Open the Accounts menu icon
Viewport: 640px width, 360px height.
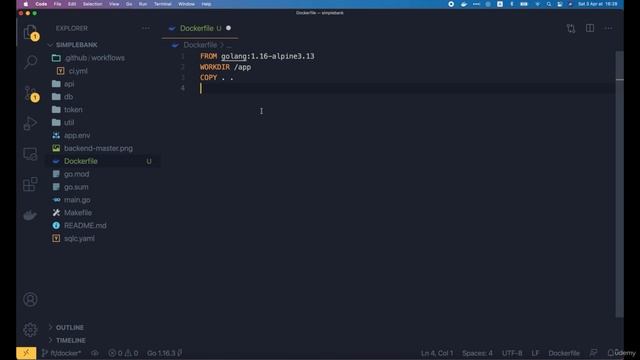[30, 300]
